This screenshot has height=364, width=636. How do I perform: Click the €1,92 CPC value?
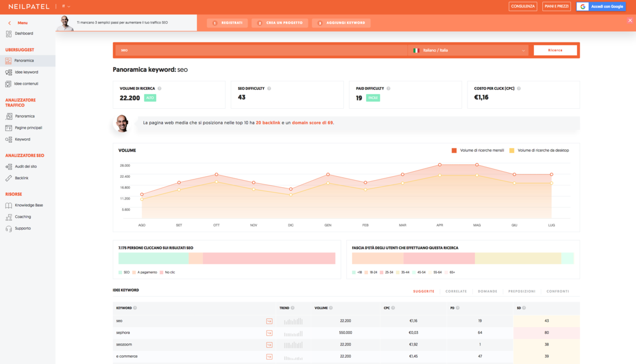point(413,344)
